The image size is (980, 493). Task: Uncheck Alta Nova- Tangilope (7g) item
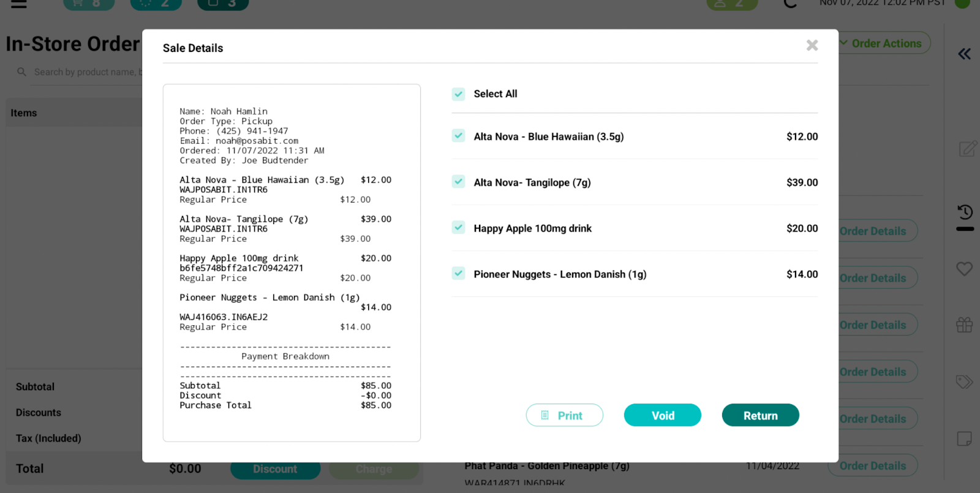point(458,182)
